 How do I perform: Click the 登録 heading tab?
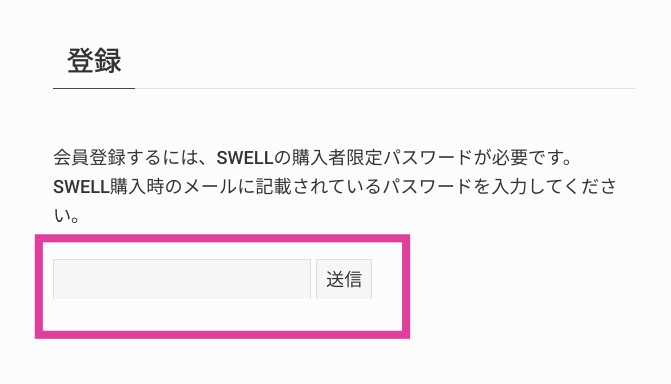point(94,61)
